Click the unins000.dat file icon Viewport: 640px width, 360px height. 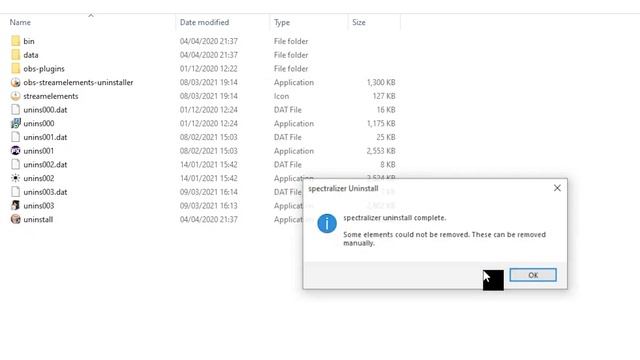pyautogui.click(x=16, y=109)
